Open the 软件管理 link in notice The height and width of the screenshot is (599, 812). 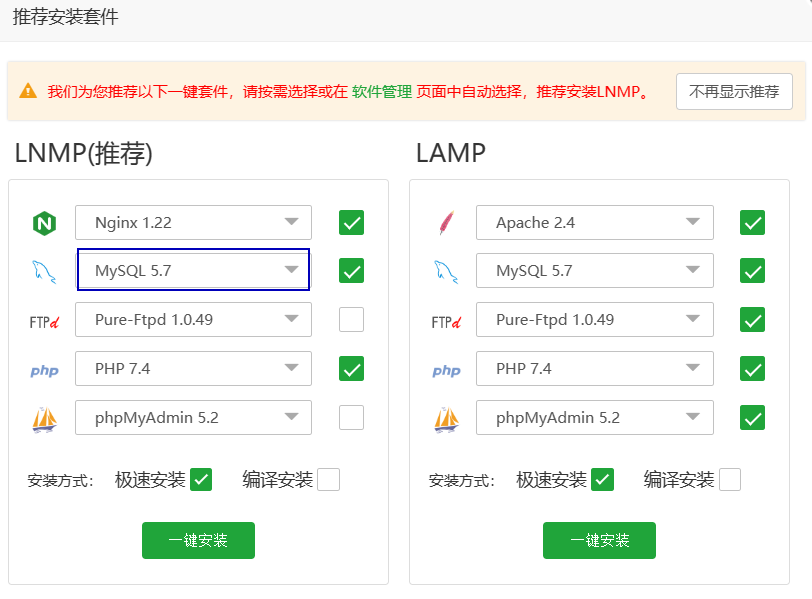tap(381, 91)
